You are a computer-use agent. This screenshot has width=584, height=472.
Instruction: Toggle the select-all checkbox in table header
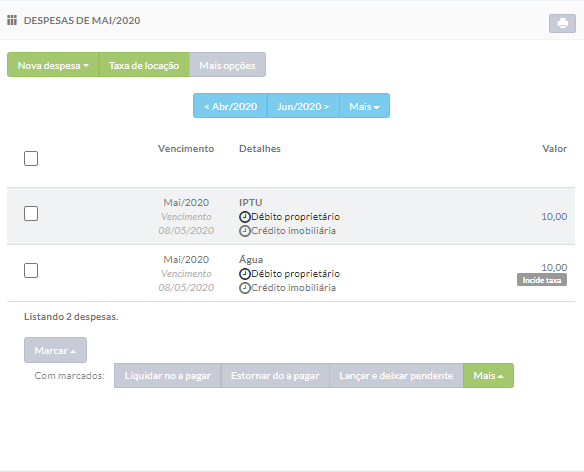click(31, 158)
